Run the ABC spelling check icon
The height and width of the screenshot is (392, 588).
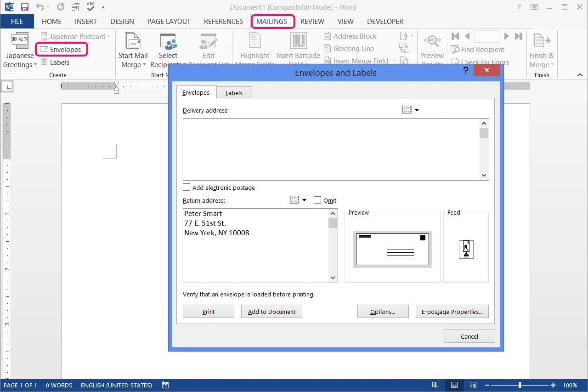pos(91,6)
